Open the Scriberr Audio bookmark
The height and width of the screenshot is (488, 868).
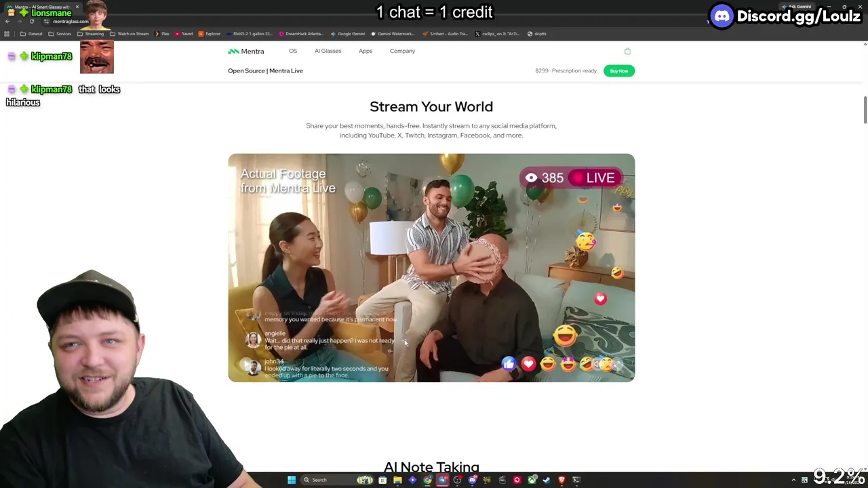[446, 34]
